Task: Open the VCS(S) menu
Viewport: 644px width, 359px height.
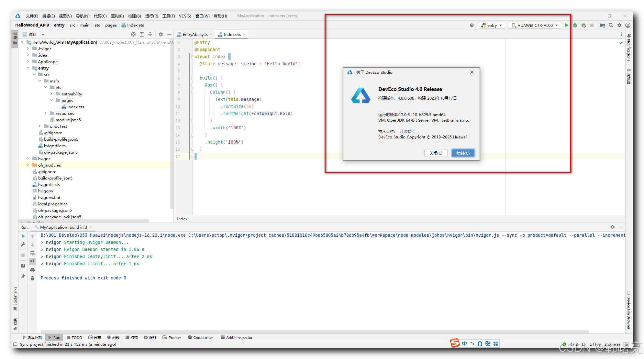Action: pos(185,16)
